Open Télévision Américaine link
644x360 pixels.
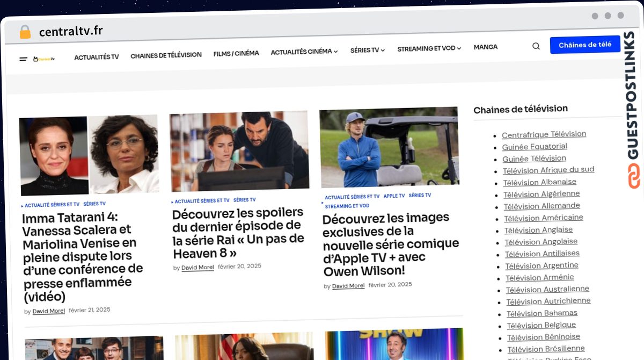544,218
